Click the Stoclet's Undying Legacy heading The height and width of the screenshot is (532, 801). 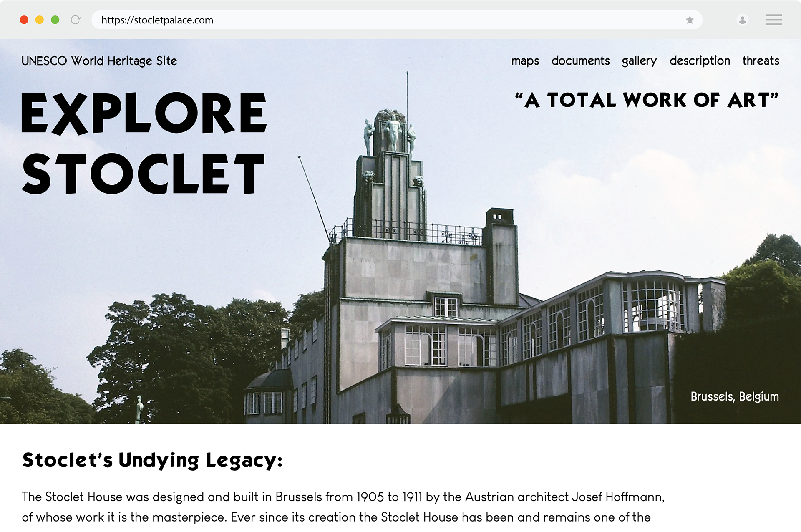coord(153,460)
